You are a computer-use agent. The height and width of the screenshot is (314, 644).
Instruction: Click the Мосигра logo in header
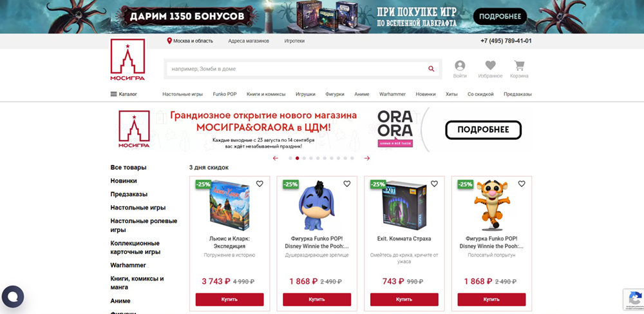(x=128, y=60)
